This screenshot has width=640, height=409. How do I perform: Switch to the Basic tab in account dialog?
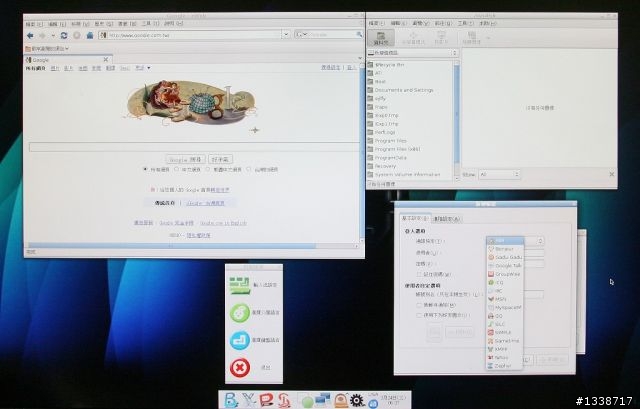click(x=415, y=218)
